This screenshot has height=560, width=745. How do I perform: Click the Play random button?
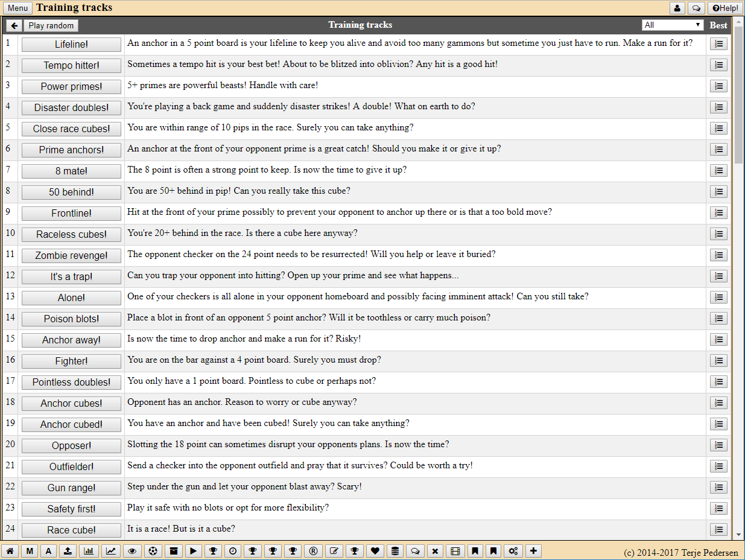[51, 25]
